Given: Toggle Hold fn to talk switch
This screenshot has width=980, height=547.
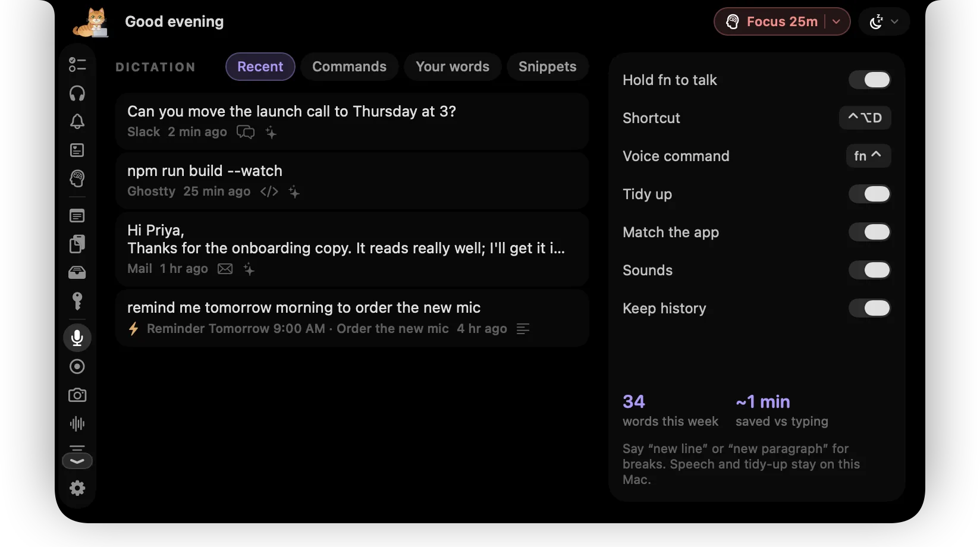Looking at the screenshot, I should [870, 80].
